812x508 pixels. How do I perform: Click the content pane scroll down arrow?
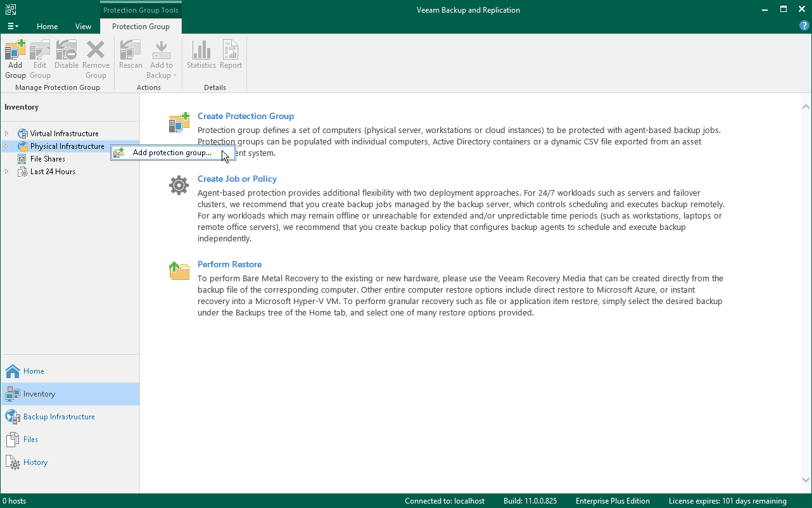click(806, 481)
